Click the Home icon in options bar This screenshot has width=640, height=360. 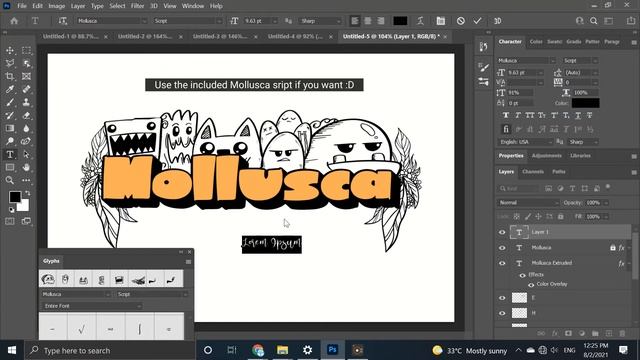[14, 21]
